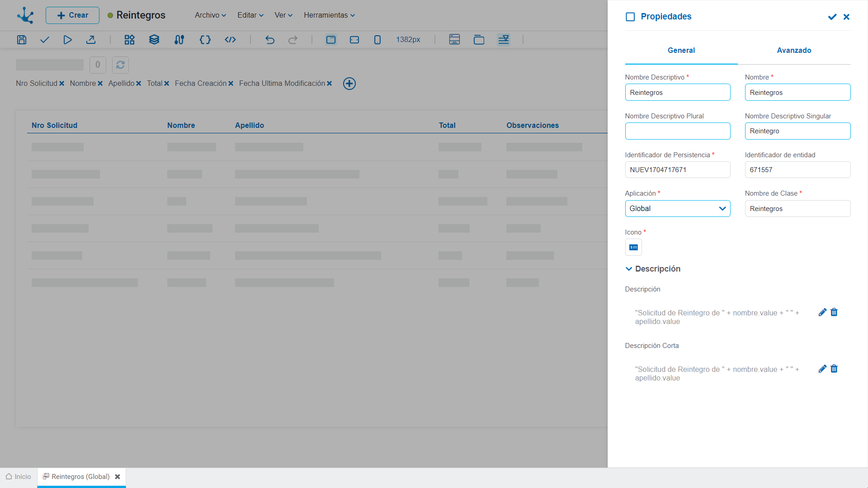868x488 pixels.
Task: Click the Observaciones column header
Action: 533,125
